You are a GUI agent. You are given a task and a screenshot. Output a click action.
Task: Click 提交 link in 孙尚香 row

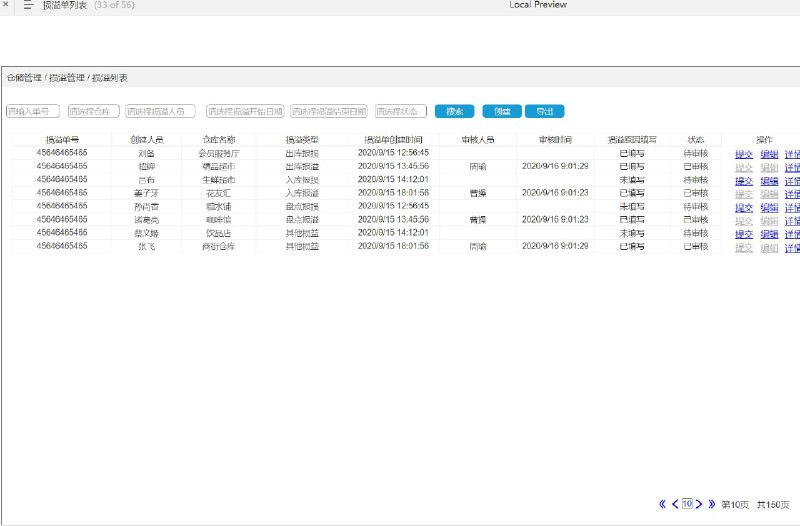point(744,208)
